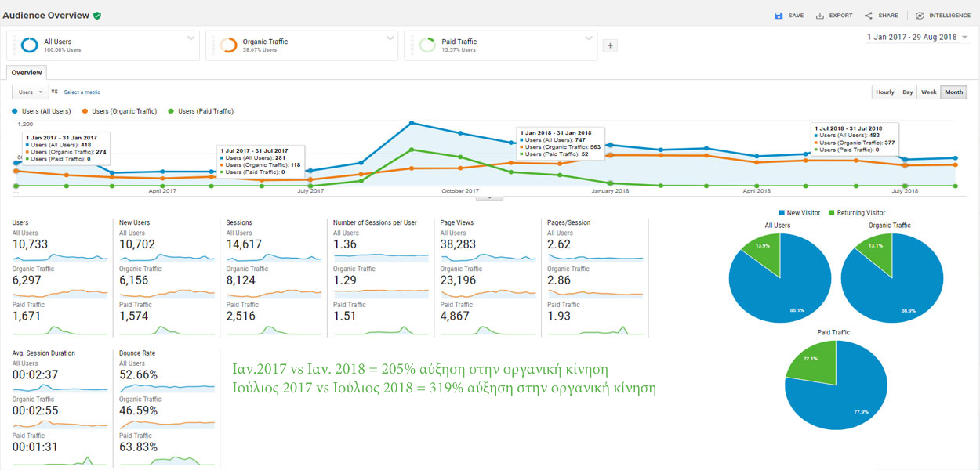Click the Share icon
Image resolution: width=980 pixels, height=470 pixels.
point(869,16)
